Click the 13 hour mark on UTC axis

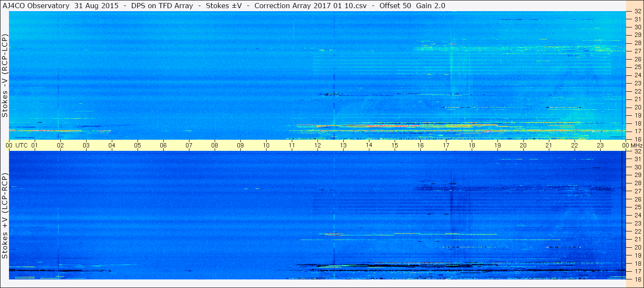[343, 145]
